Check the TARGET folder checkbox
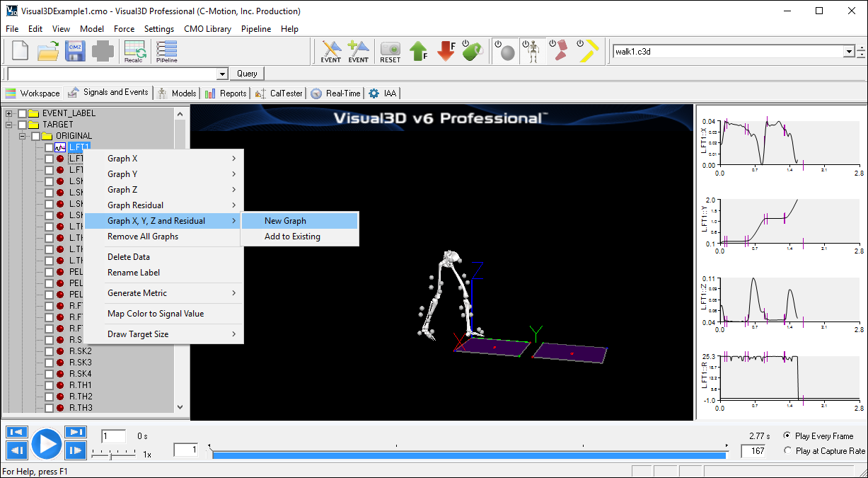Screen dimensions: 868x478 click(x=22, y=125)
